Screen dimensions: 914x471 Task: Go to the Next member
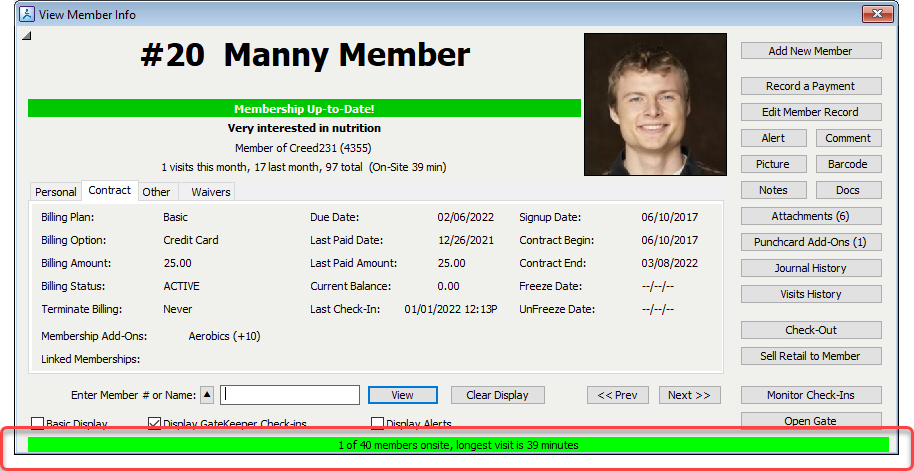[x=688, y=395]
